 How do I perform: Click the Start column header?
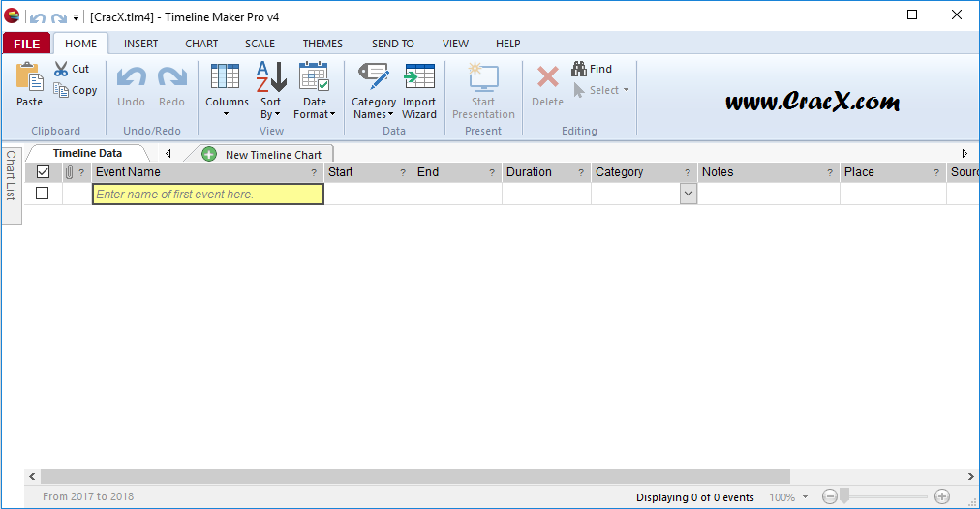click(x=369, y=172)
